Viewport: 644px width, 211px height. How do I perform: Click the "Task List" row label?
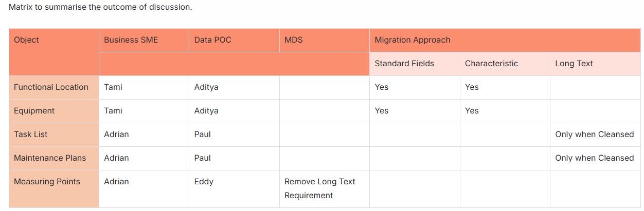(x=30, y=135)
